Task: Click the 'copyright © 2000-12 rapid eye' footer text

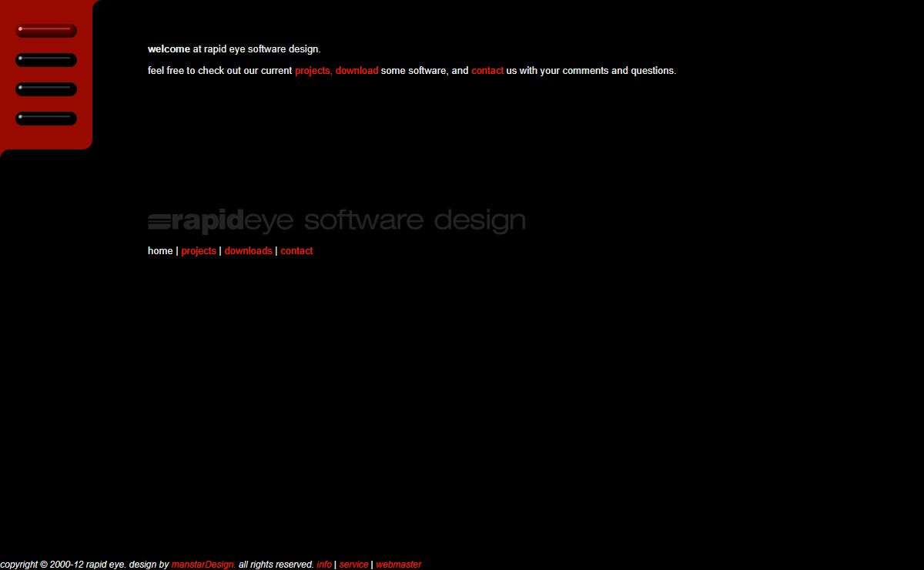Action: [63, 565]
